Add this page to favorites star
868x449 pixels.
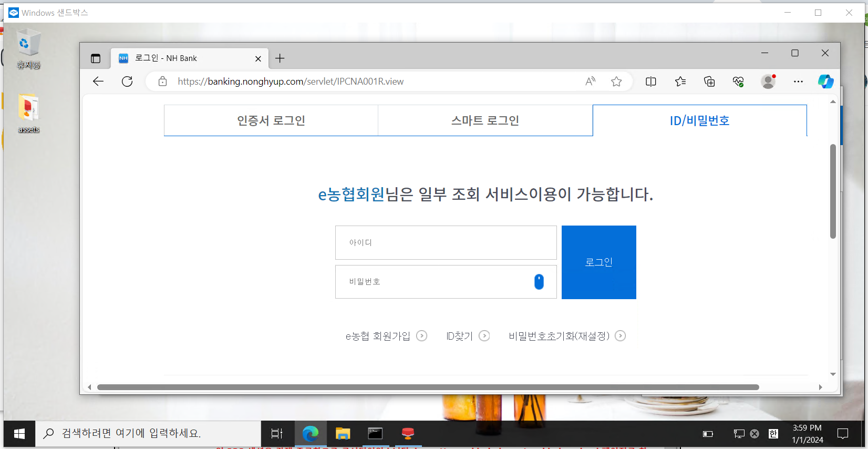(616, 81)
